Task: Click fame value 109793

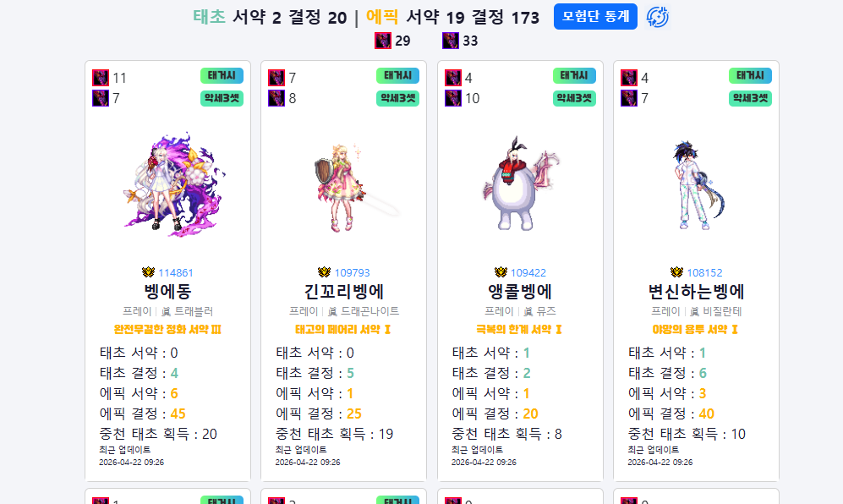Action: [x=352, y=272]
